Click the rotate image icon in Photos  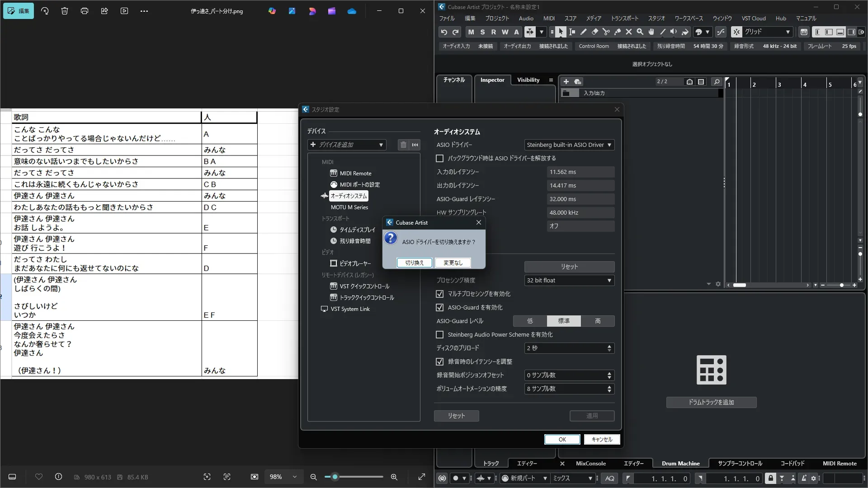click(45, 11)
